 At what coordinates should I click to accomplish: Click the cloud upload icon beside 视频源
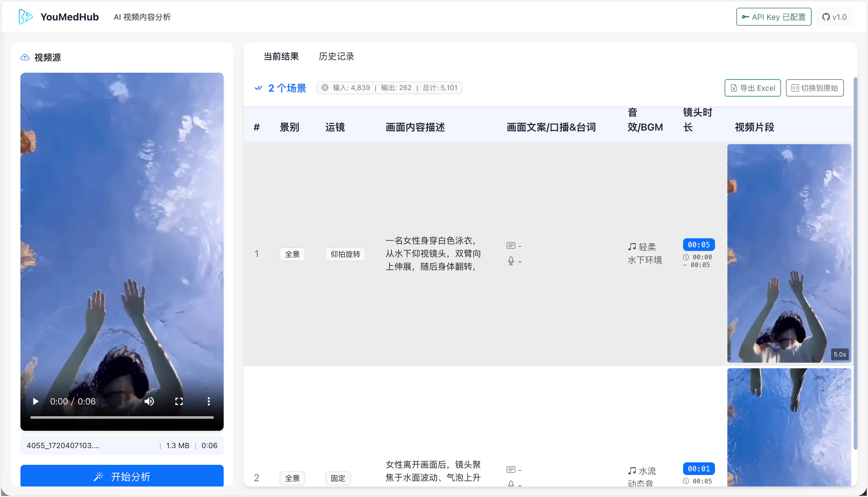[25, 57]
